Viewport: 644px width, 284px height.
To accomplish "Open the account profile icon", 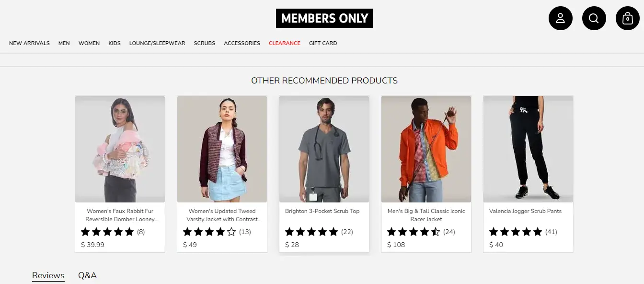I will tap(561, 18).
